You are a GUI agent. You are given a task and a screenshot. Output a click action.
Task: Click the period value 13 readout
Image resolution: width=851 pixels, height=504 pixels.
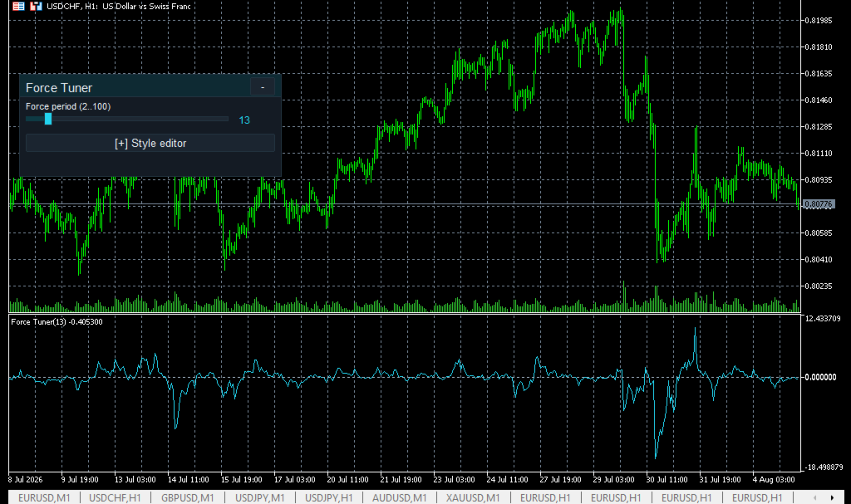pos(244,120)
